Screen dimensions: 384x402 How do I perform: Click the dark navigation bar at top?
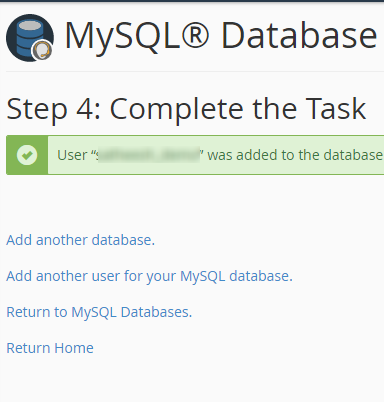pyautogui.click(x=192, y=1)
